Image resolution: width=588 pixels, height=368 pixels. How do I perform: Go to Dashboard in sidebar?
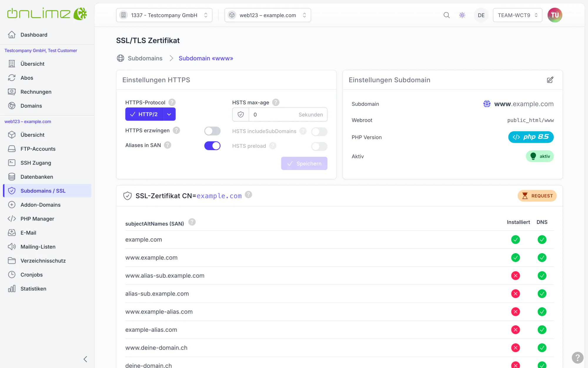pos(47,35)
